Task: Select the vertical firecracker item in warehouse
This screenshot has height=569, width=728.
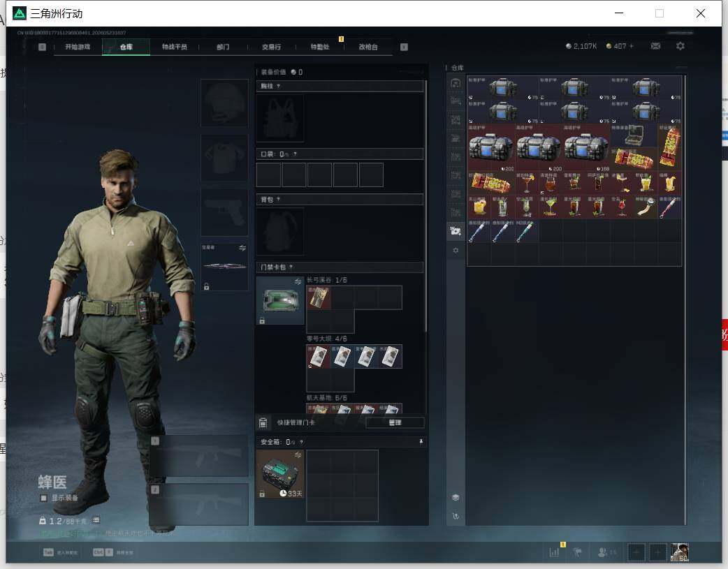Action: [669, 147]
